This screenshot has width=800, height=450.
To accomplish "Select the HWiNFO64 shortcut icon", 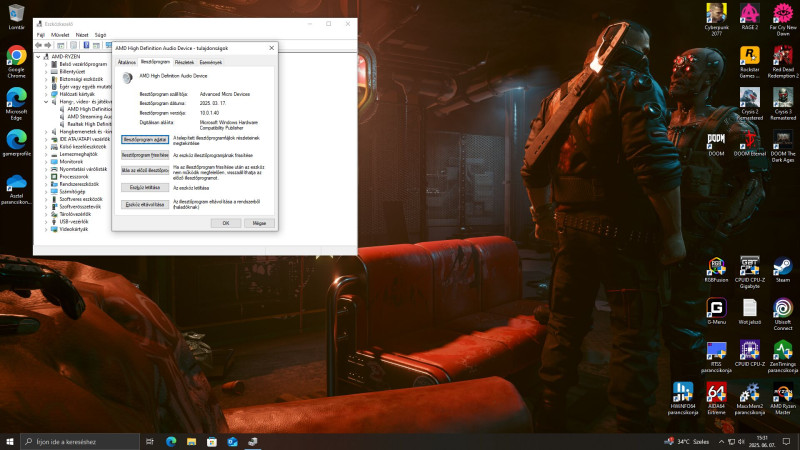I will (683, 398).
